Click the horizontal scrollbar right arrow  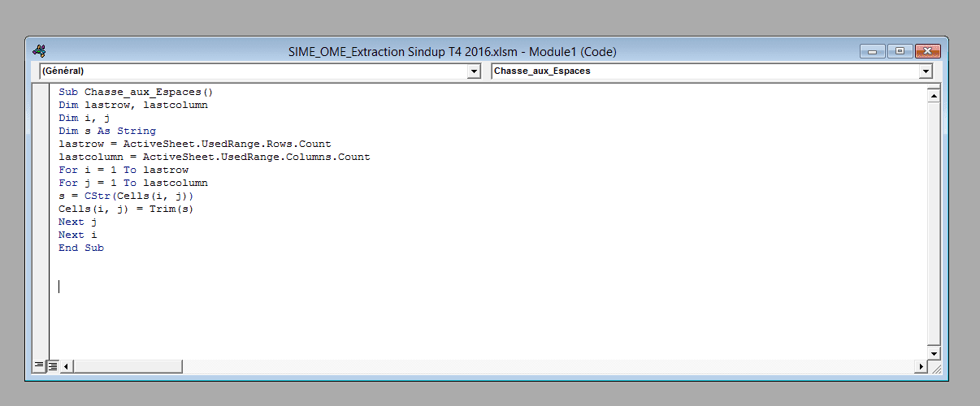coord(921,366)
